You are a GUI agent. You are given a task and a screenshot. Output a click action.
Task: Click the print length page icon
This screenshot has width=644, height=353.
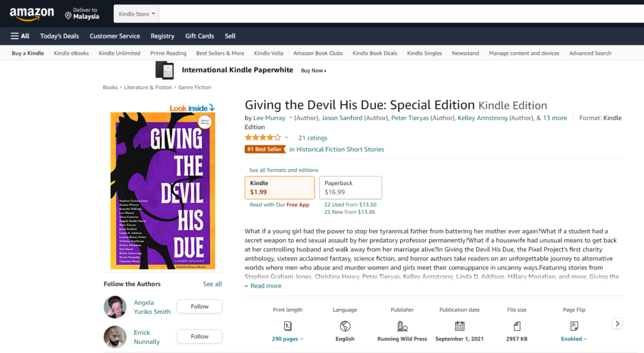[x=287, y=327]
